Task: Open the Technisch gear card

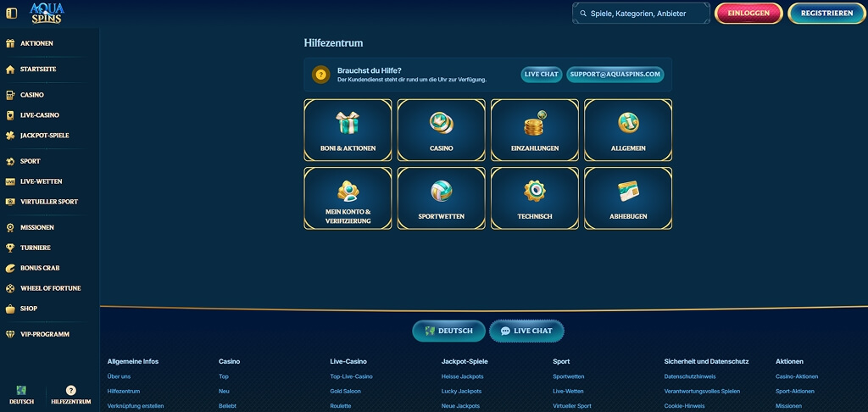Action: coord(535,198)
